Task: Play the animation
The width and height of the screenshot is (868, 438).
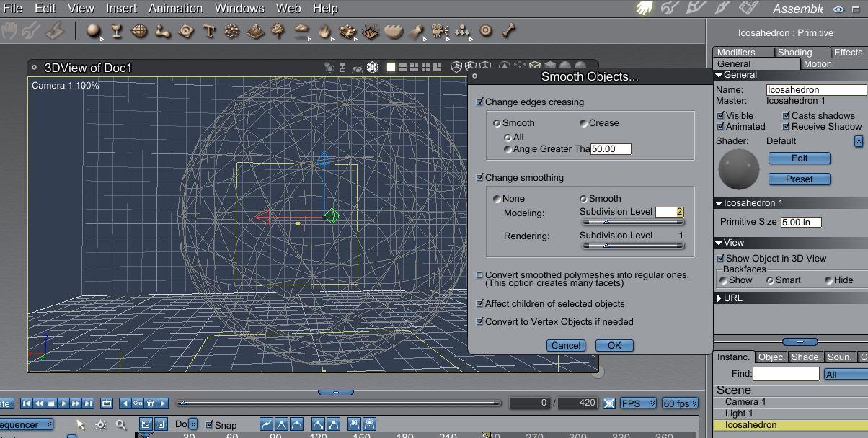Action: 63,403
